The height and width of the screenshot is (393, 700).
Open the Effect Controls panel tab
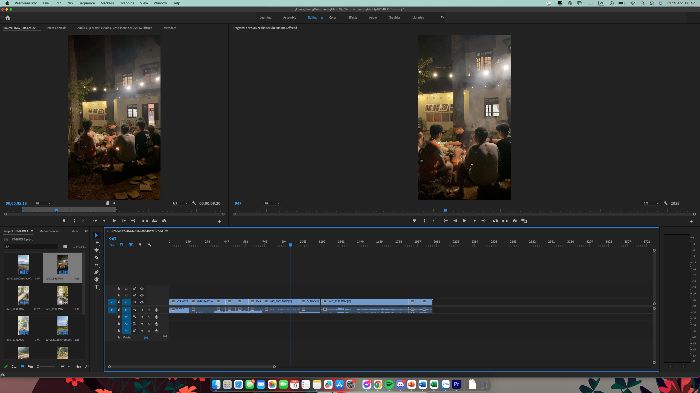click(x=56, y=28)
